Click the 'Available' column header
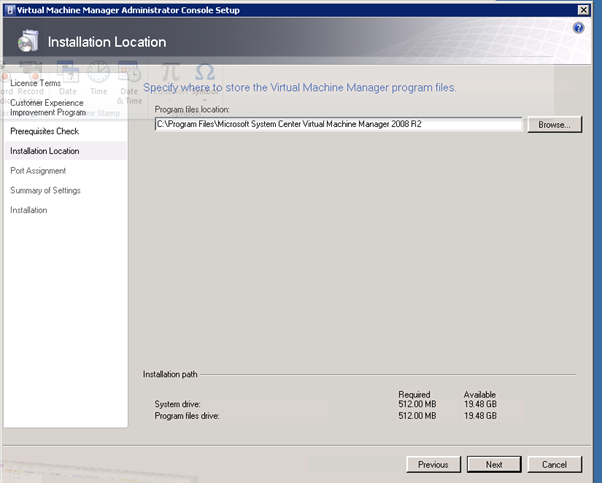Image resolution: width=602 pixels, height=483 pixels. (x=480, y=394)
